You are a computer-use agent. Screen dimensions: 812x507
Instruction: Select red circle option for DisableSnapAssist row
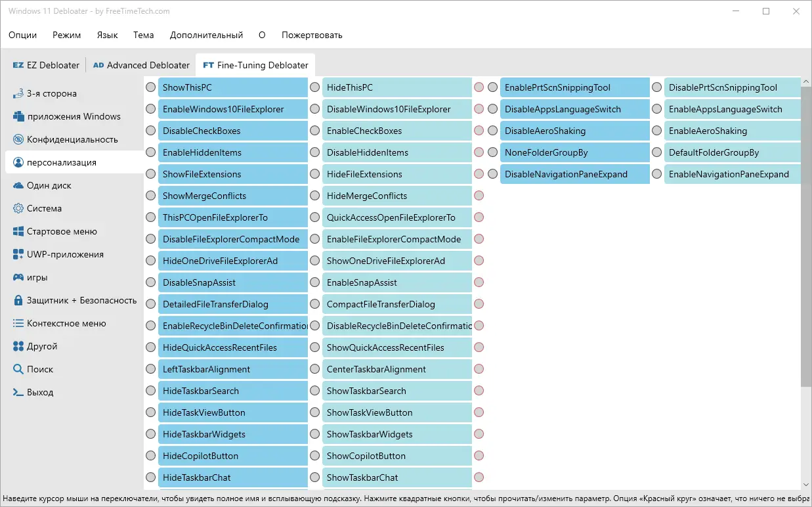(x=479, y=282)
